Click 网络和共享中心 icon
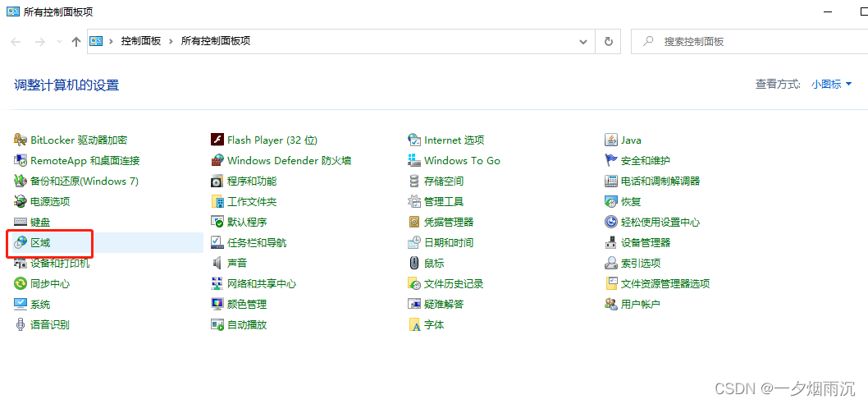Image resolution: width=868 pixels, height=404 pixels. [x=217, y=284]
